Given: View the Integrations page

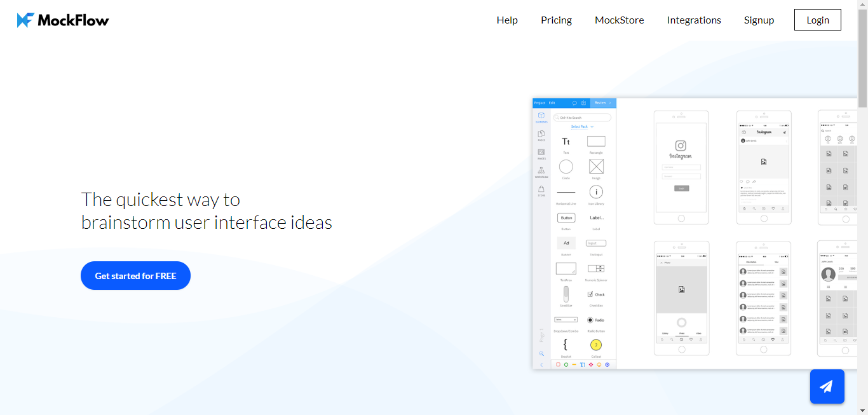Looking at the screenshot, I should 694,20.
